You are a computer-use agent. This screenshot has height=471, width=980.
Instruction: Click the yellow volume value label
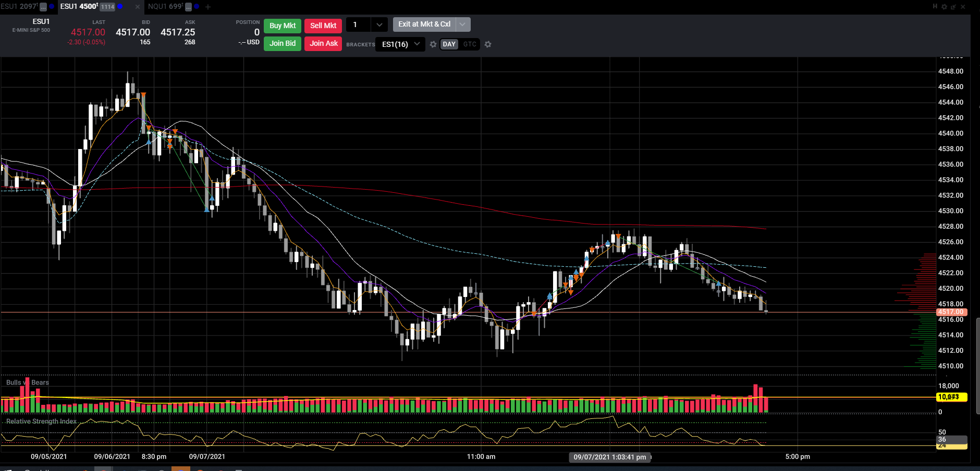(951, 397)
